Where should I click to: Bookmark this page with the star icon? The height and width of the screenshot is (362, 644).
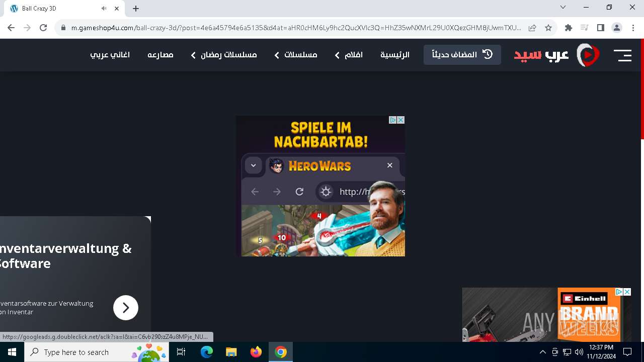(x=548, y=28)
